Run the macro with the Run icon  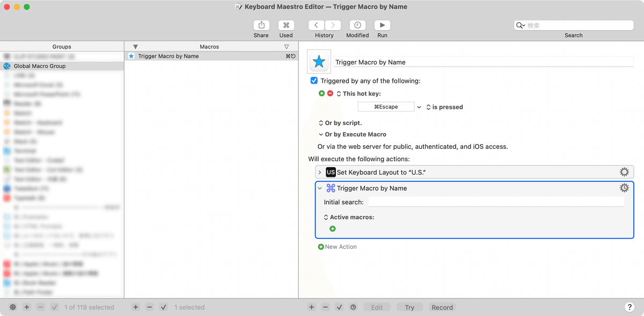(x=382, y=25)
